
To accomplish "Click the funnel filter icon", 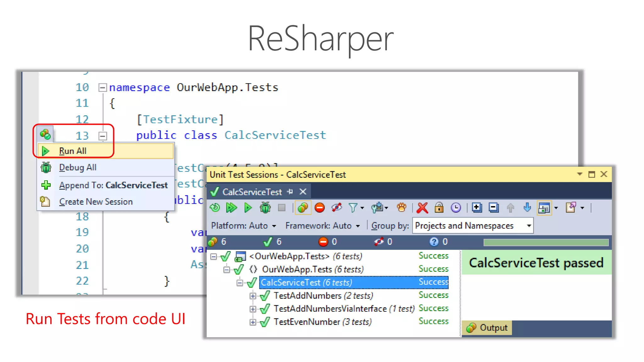I will click(353, 208).
